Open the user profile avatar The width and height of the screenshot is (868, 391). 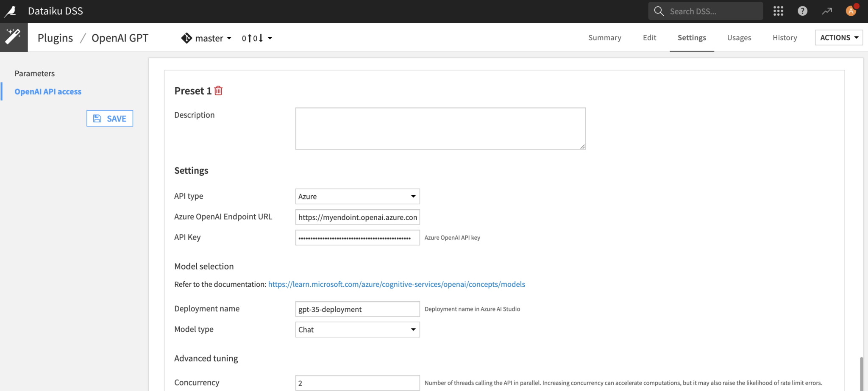click(x=851, y=11)
